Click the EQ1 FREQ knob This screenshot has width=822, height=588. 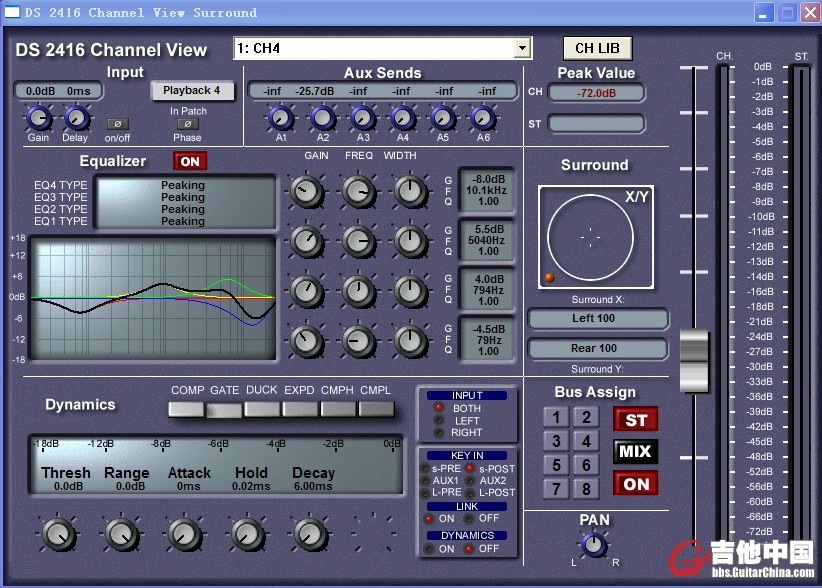359,341
